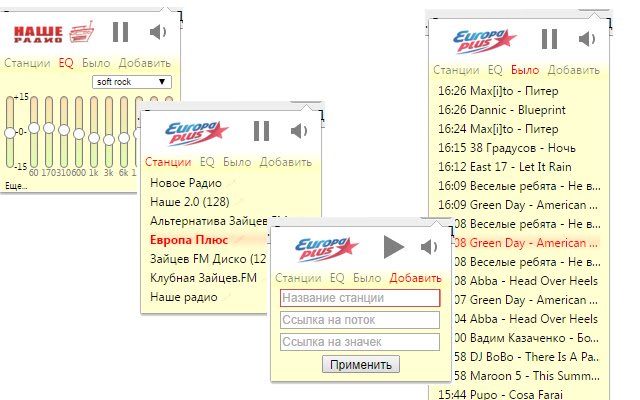The width and height of the screenshot is (640, 400).
Task: Adjust the 1k equalizer slider knob
Action: [x=94, y=138]
